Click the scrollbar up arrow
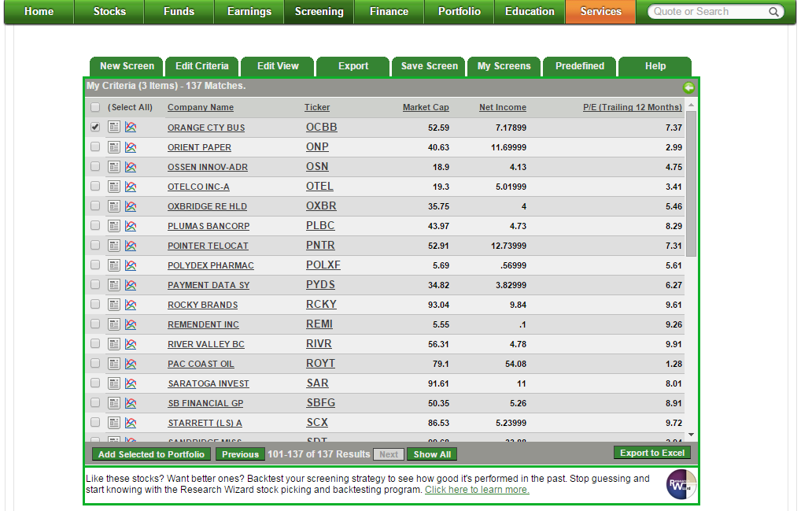The width and height of the screenshot is (812, 511). point(691,106)
